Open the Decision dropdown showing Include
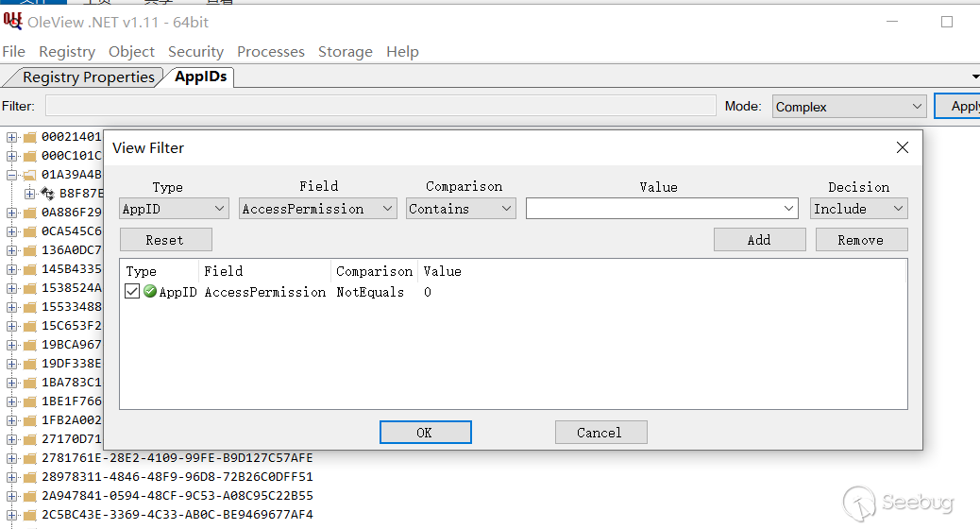The image size is (980, 529). 858,209
